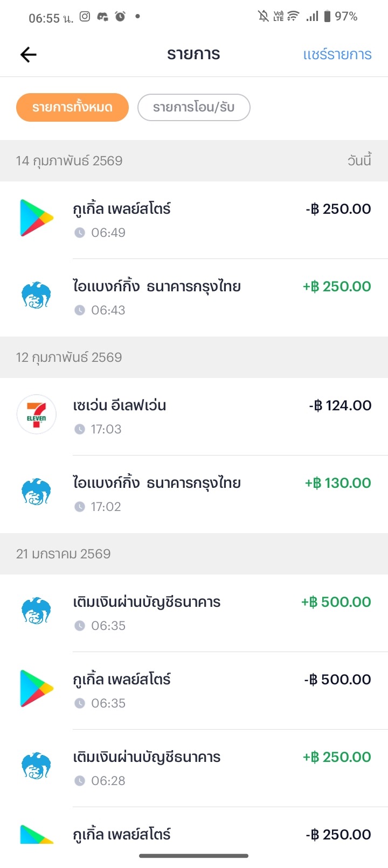Tap the -฿500.00 amount
Screen dimensions: 388x868
click(x=338, y=680)
